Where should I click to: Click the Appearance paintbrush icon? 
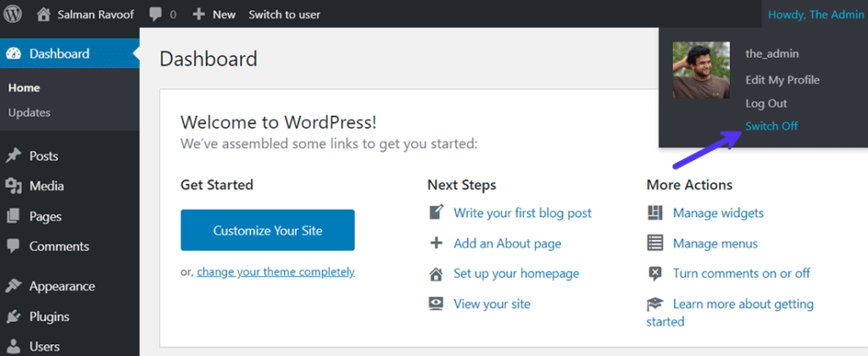tap(14, 286)
